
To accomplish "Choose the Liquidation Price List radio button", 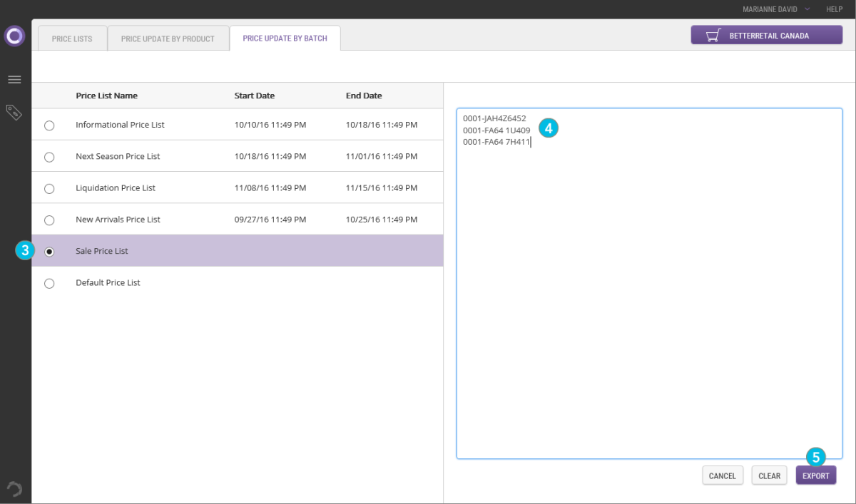I will (49, 189).
